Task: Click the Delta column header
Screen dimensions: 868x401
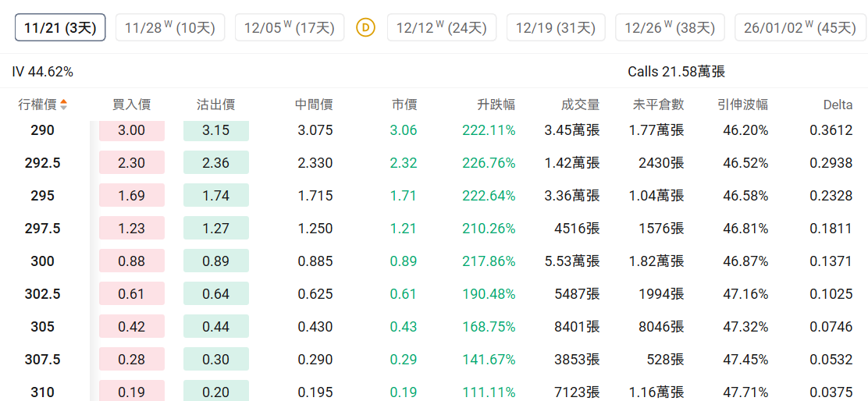Action: 838,105
